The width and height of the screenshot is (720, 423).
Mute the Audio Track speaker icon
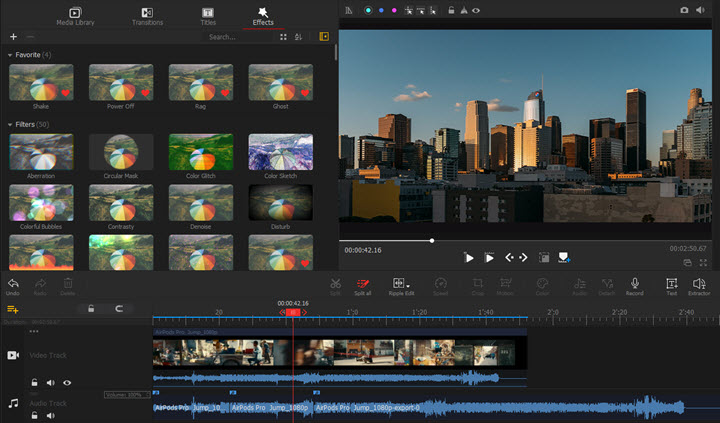pos(50,414)
